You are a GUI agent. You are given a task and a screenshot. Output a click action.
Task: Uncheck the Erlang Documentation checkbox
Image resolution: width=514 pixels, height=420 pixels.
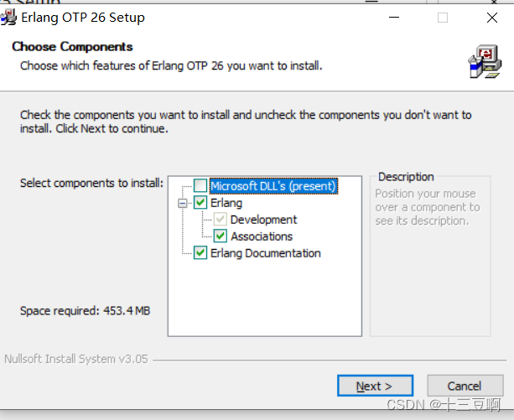pos(200,253)
